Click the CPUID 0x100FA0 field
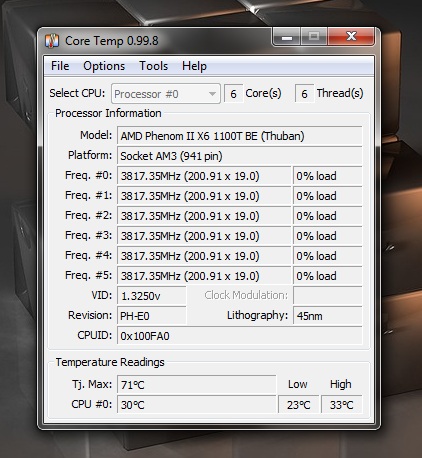422x458 pixels. click(239, 336)
